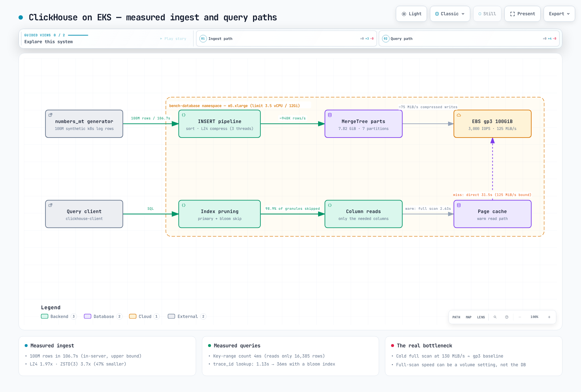Click '~75 MiB/s compressed writes' label

coord(428,107)
